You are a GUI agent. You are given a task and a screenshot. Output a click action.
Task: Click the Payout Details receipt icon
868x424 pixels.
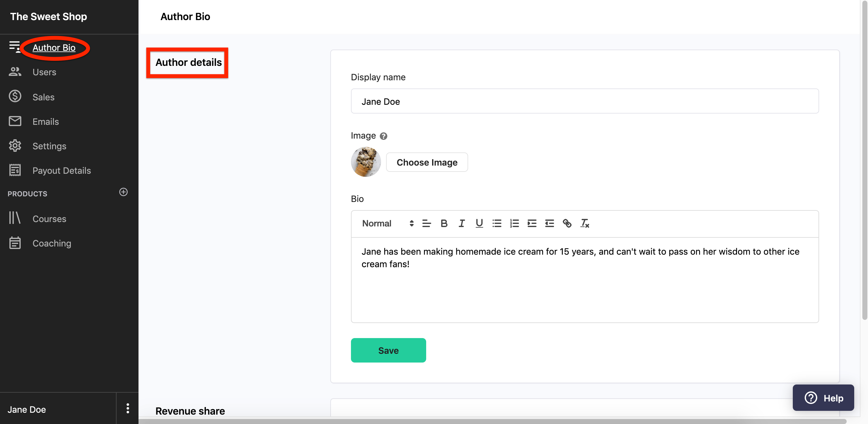15,170
